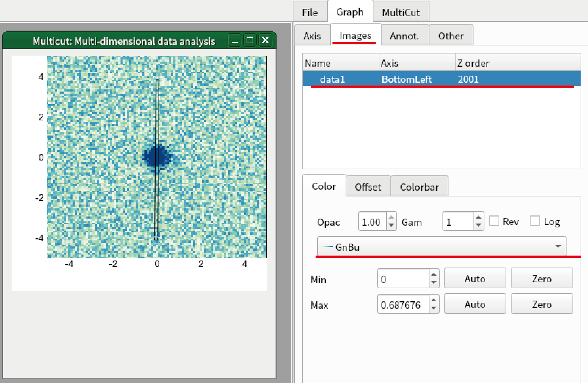Increase gamma with up arrow
Viewport: 588px width, 383px height.
(x=478, y=218)
